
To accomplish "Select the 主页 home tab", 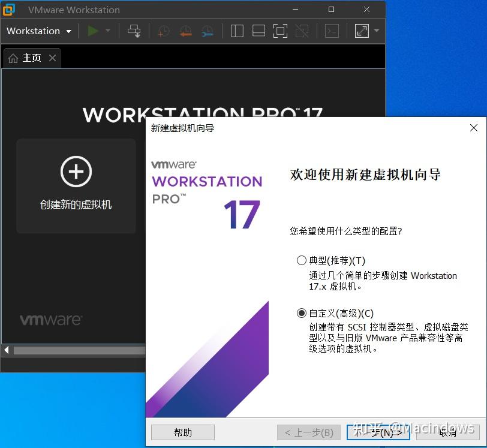I will (32, 58).
